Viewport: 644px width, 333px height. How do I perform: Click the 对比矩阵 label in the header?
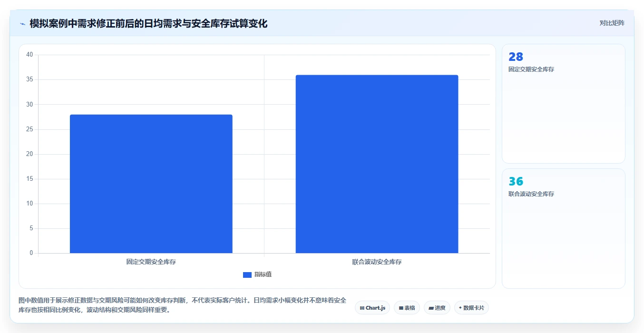612,23
